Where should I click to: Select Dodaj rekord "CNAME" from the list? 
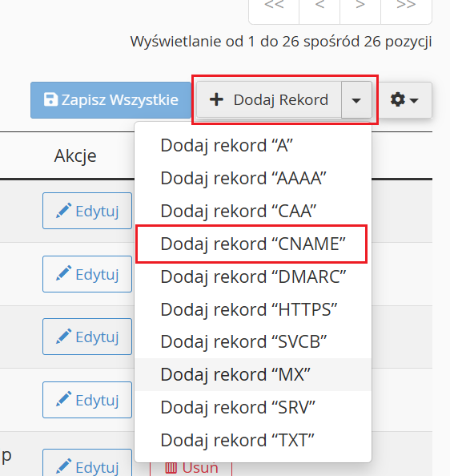point(253,244)
